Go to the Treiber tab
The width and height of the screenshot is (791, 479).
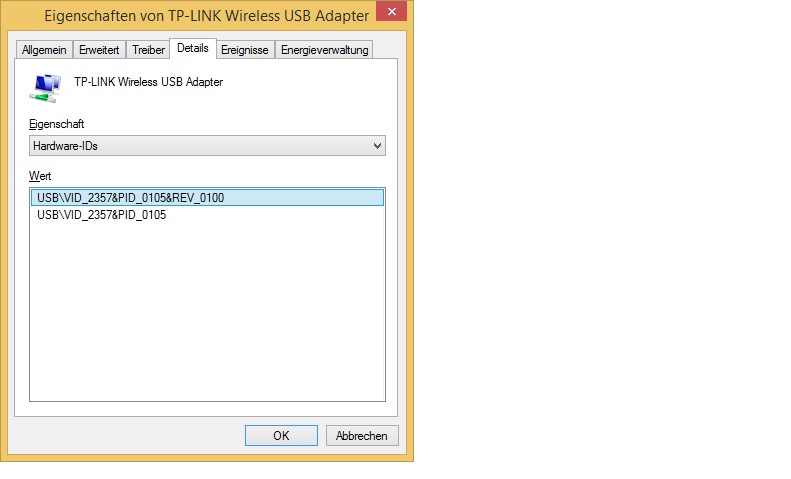point(148,50)
